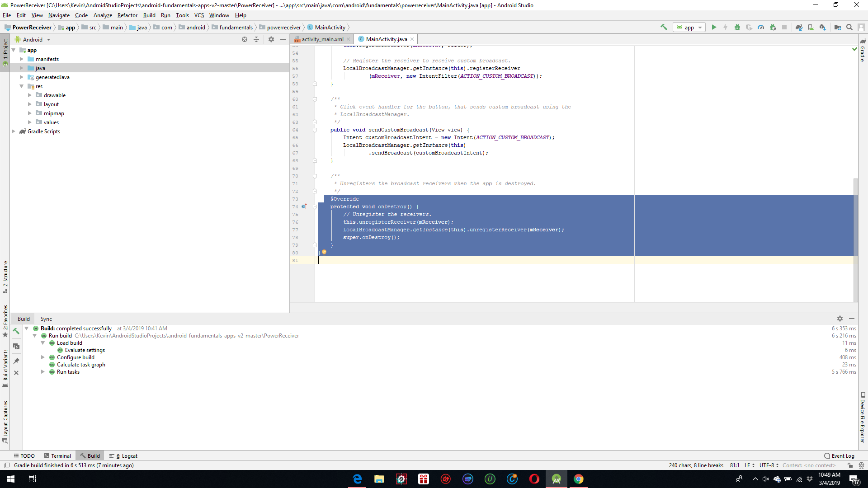Open the Event Log
Screen dimensions: 868x488
(x=839, y=456)
